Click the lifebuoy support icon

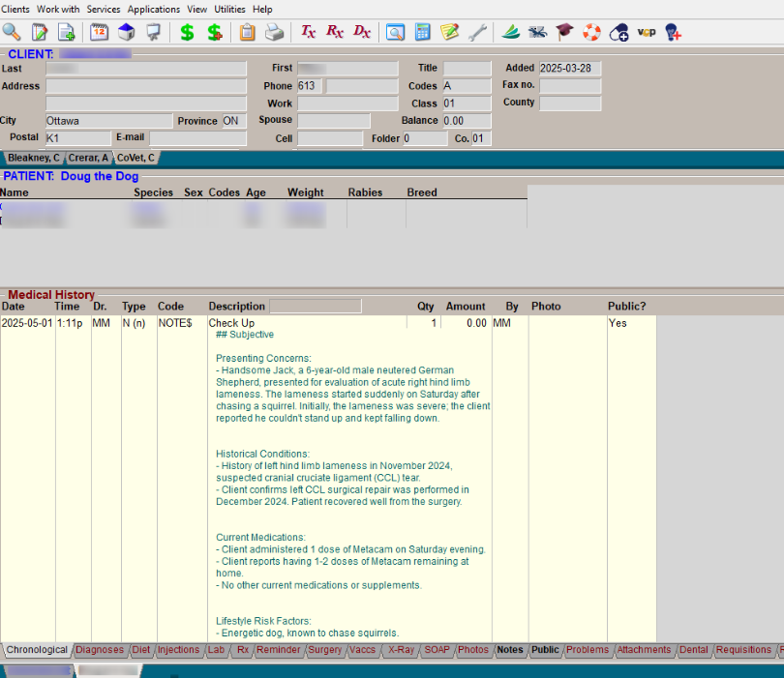[x=591, y=32]
